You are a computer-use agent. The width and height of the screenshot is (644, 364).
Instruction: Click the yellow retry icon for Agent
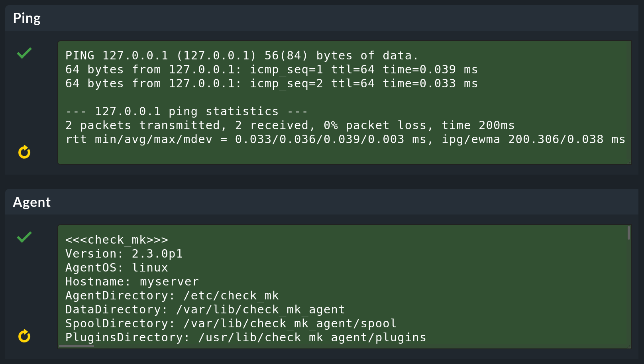coord(24,336)
